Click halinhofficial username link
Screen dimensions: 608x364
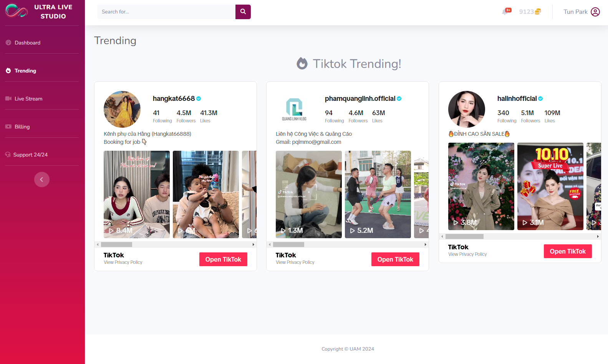[517, 99]
